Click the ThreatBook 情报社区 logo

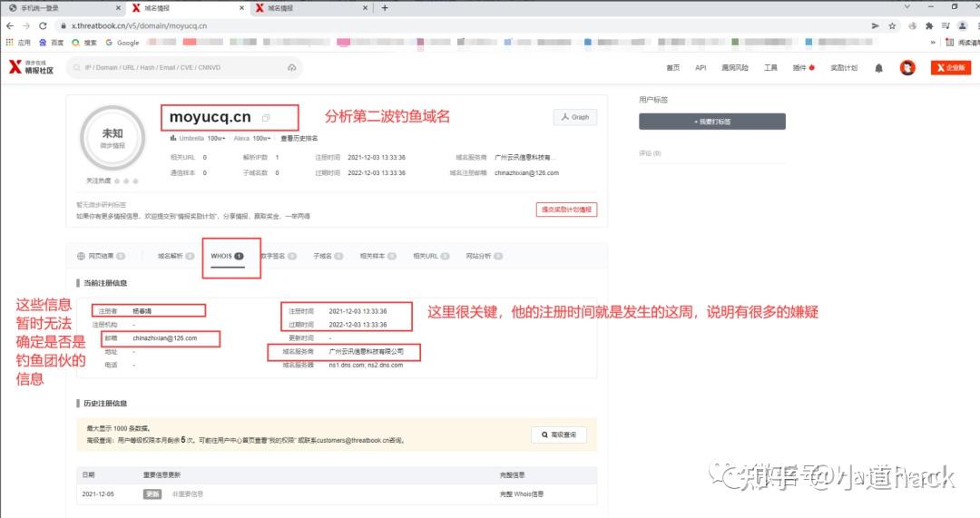pos(31,67)
